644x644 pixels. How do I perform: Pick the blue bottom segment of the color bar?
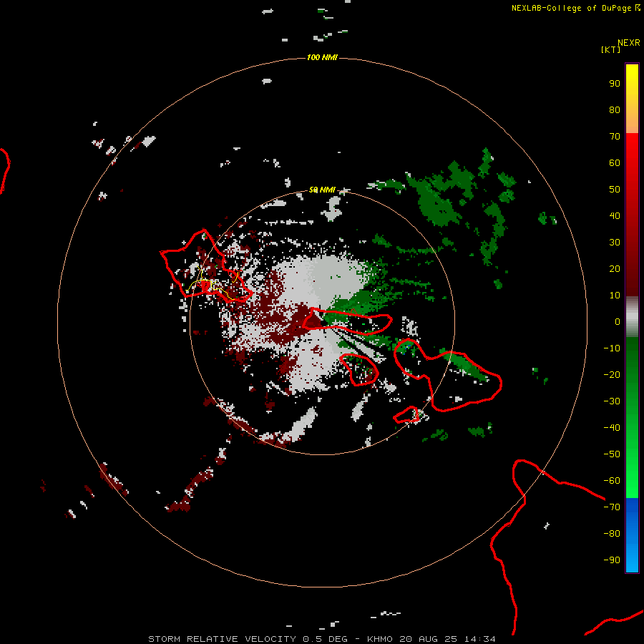[x=632, y=535]
